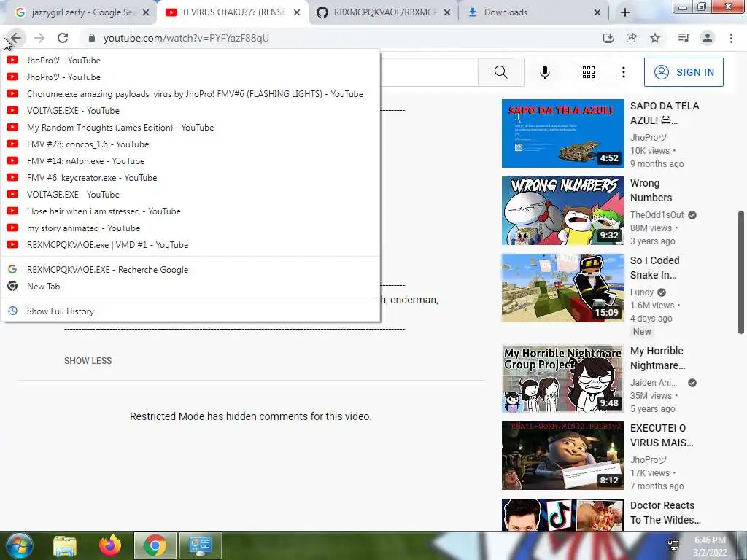This screenshot has height=560, width=747.
Task: Click the Chrome taskbar icon
Action: pyautogui.click(x=155, y=545)
